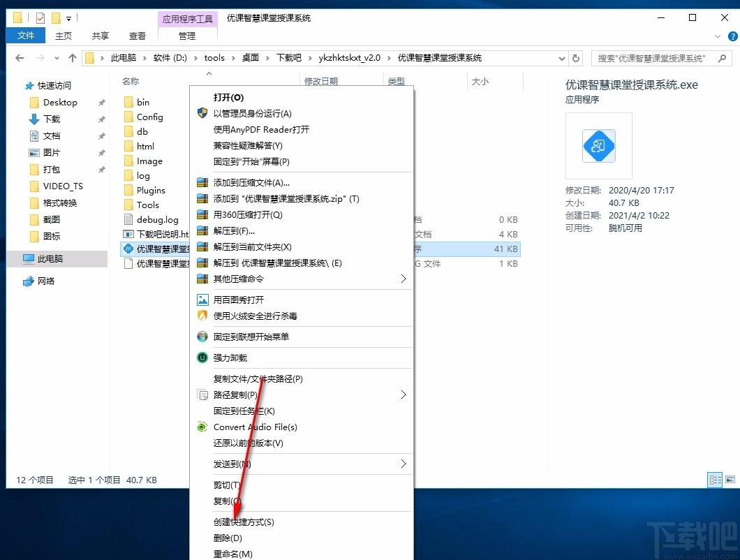
Task: Click the blue help question mark icon
Action: 733,36
